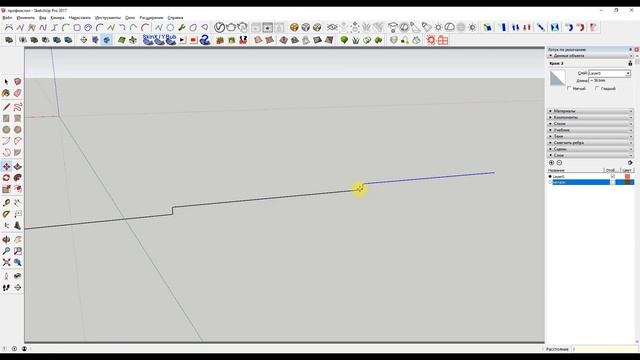This screenshot has width=640, height=360.
Task: Activate the Tape Measure tool
Action: 6,203
